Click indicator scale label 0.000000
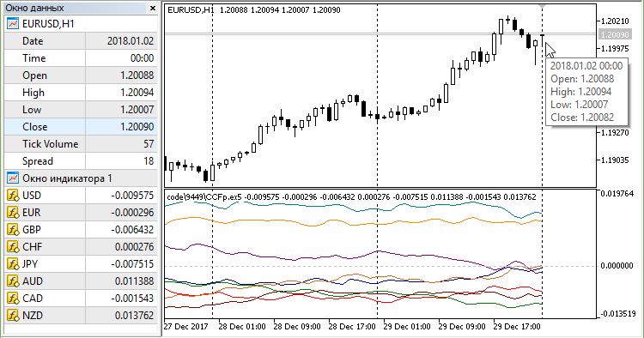 click(x=617, y=266)
